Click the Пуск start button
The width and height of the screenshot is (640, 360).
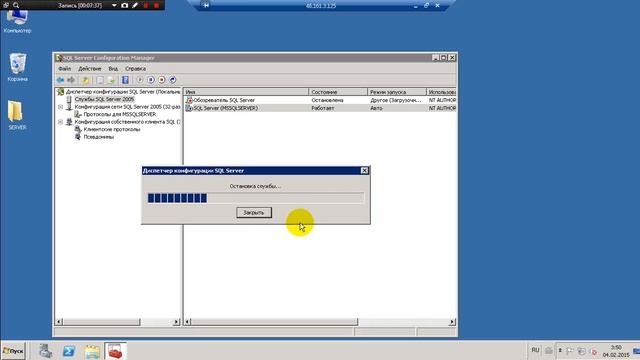tap(13, 351)
